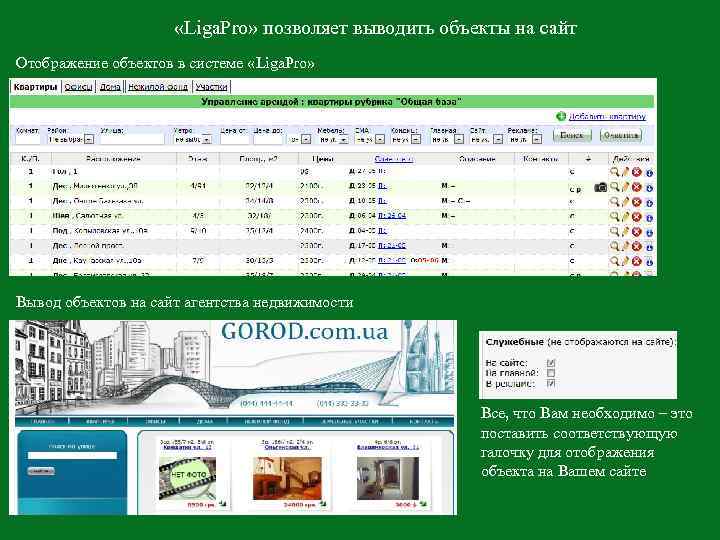This screenshot has height=540, width=720.
Task: Open info icon for the Гол, 1 row
Action: (x=649, y=173)
